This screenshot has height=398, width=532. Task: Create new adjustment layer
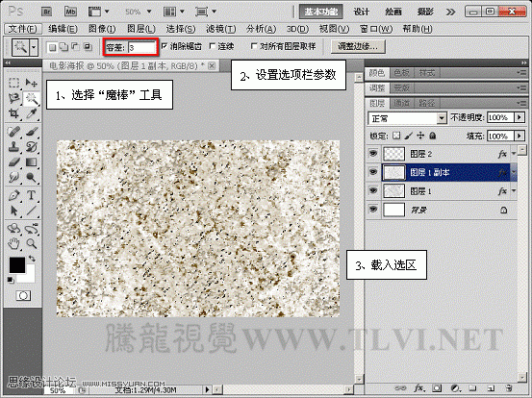tap(455, 388)
